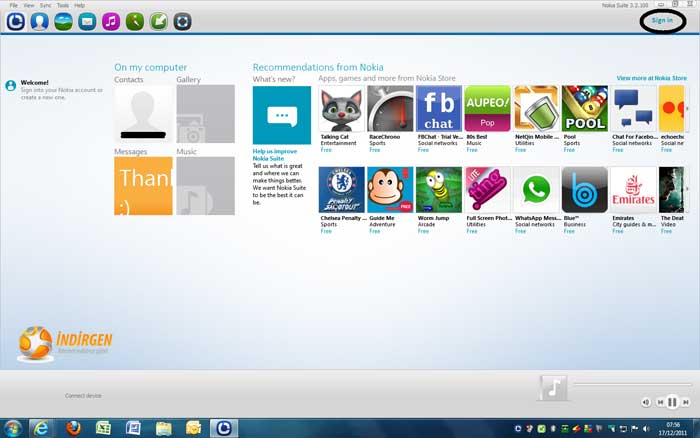Open the Messages orange Thanks tile
The height and width of the screenshot is (438, 700).
pyautogui.click(x=143, y=186)
